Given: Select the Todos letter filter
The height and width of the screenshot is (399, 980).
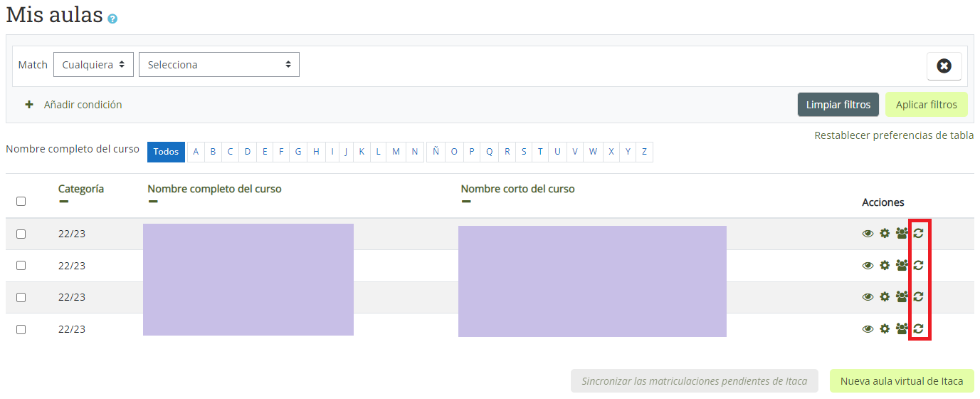Looking at the screenshot, I should [166, 152].
